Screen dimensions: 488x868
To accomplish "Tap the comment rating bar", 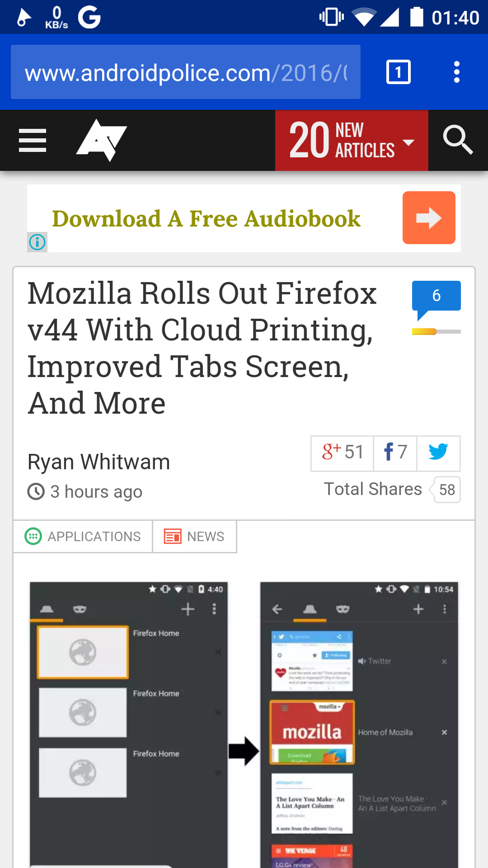I will click(x=436, y=332).
